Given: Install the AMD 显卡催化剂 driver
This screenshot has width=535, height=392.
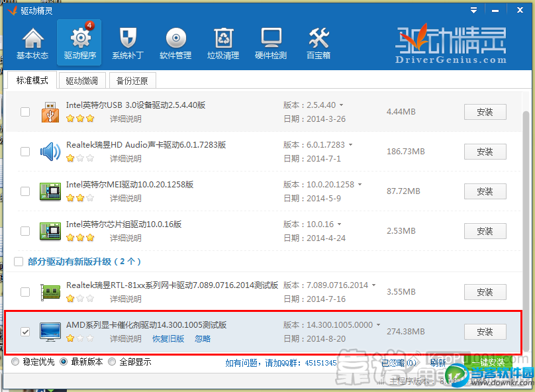Looking at the screenshot, I should pos(485,332).
